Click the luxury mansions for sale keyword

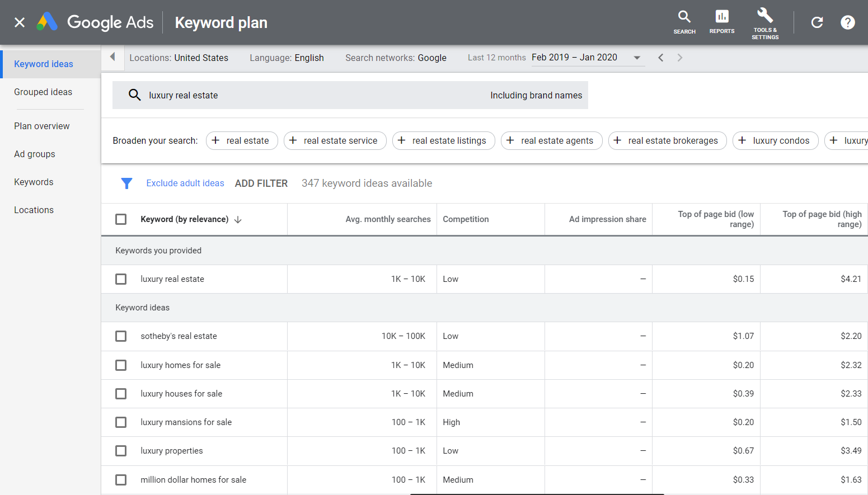point(186,422)
